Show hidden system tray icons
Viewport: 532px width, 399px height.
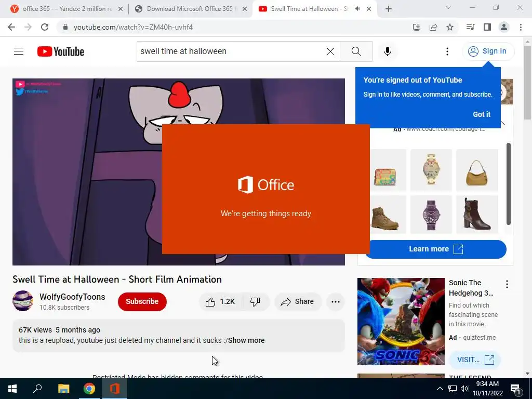(x=440, y=389)
